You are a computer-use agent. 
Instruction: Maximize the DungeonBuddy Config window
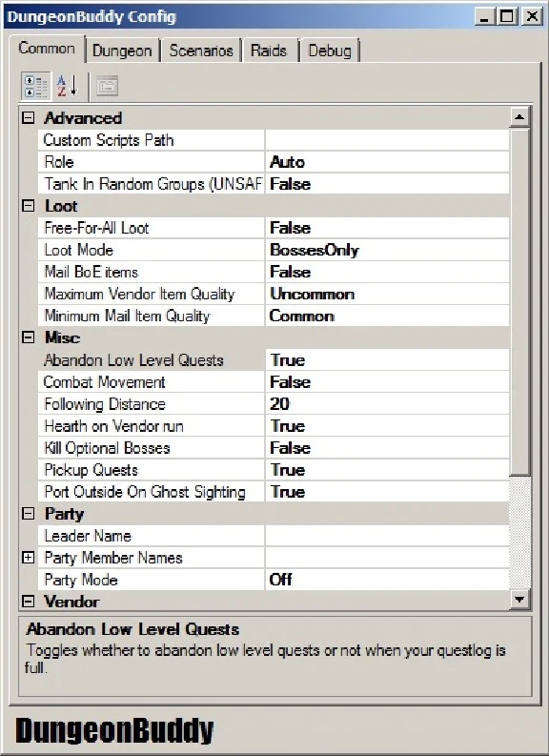[507, 16]
